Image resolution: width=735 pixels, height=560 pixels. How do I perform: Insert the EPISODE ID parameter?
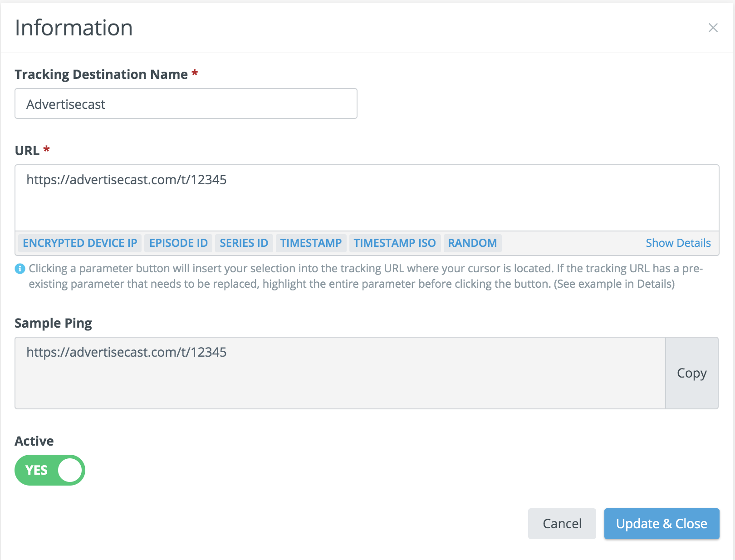[178, 243]
